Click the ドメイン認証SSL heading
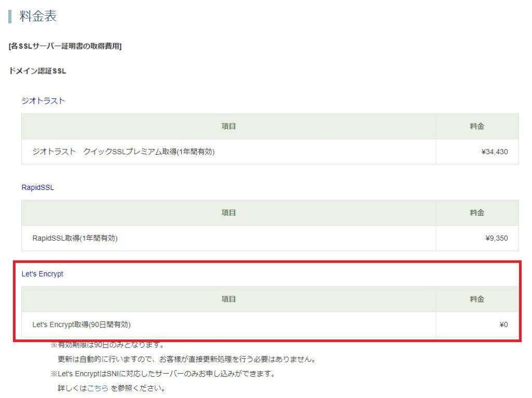The image size is (532, 398). tap(37, 71)
